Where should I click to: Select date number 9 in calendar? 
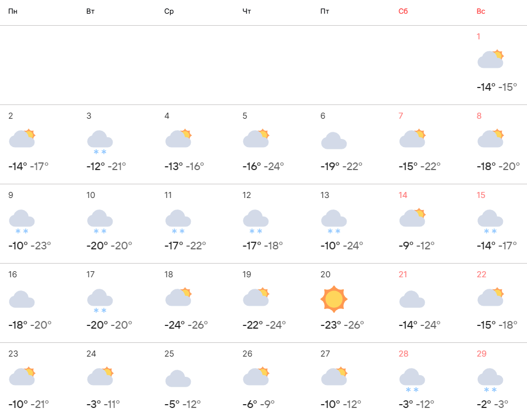click(11, 195)
